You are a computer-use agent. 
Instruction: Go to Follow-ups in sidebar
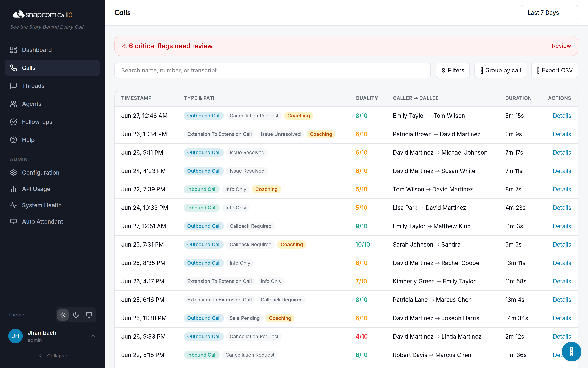(x=52, y=122)
